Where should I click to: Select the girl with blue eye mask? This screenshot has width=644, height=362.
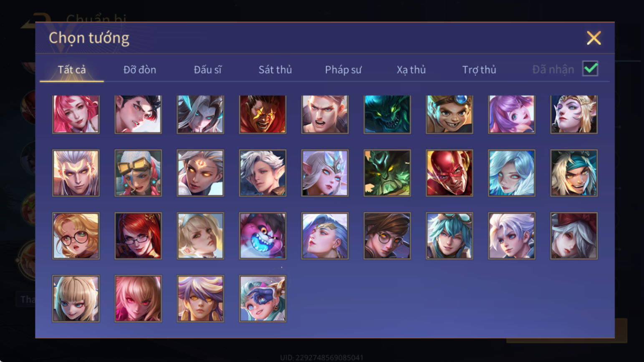[263, 299]
